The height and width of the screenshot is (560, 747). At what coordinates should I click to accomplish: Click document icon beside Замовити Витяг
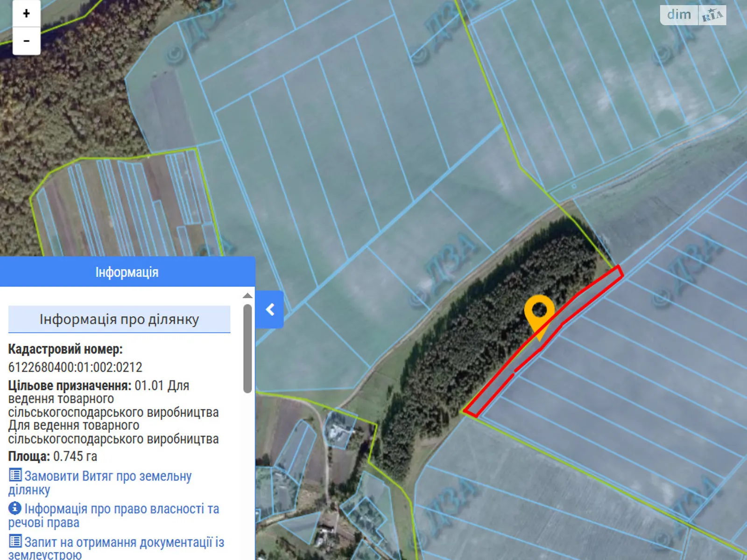(15, 475)
